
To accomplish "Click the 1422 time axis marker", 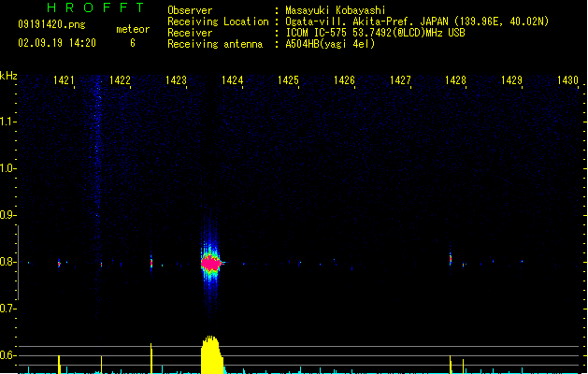I will click(x=120, y=80).
